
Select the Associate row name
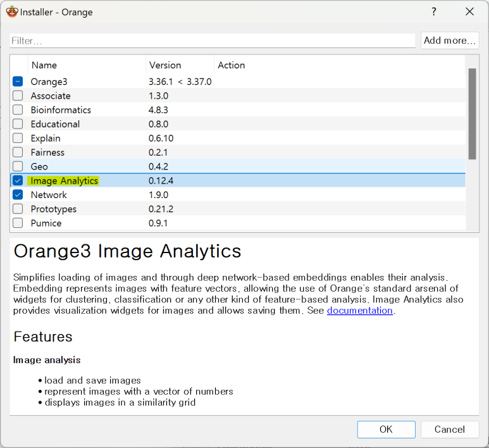(x=51, y=96)
